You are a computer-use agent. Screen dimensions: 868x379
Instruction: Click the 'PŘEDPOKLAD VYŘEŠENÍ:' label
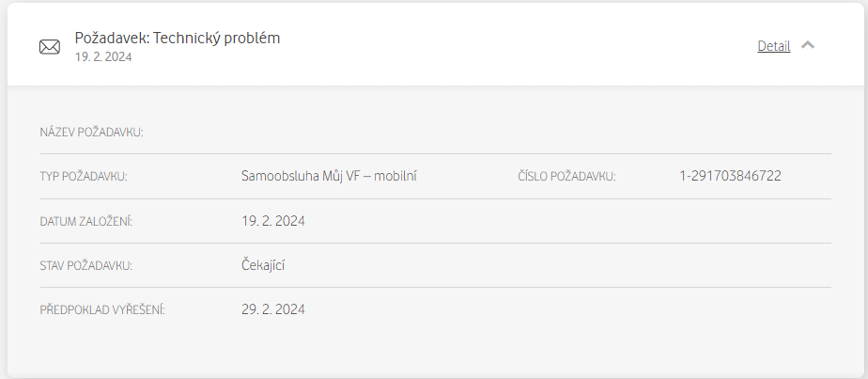[x=102, y=310]
